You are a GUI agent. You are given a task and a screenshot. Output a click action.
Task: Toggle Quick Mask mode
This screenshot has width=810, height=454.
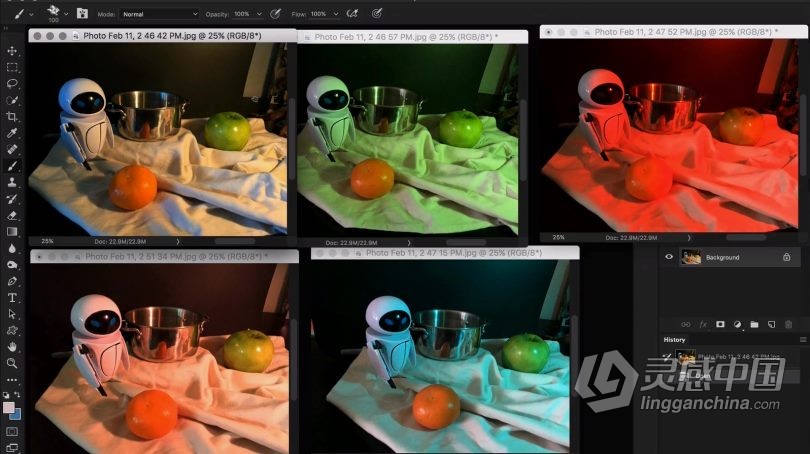pos(12,431)
